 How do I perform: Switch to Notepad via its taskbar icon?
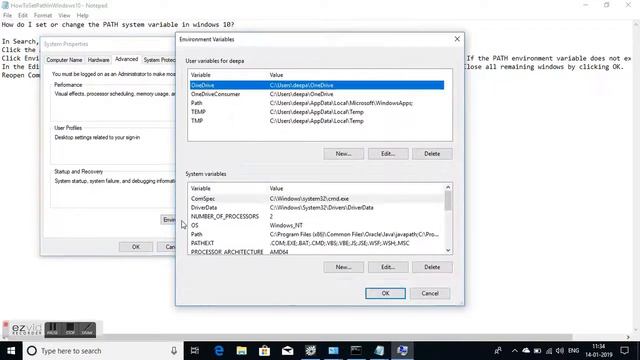click(x=379, y=351)
